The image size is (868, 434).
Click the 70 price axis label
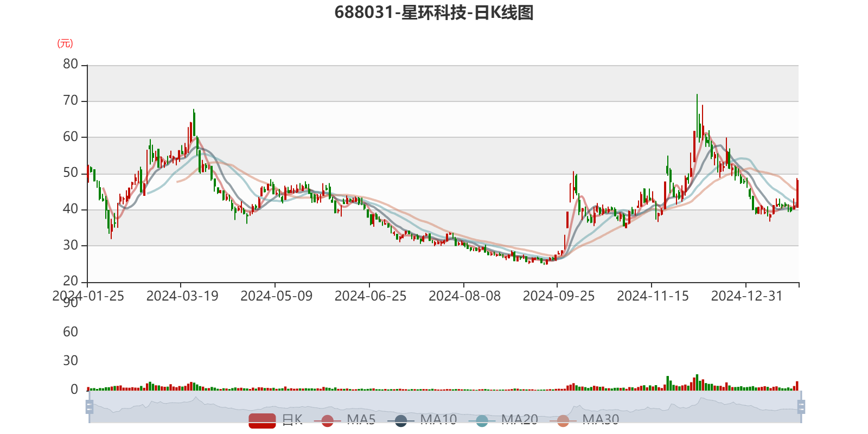click(71, 100)
